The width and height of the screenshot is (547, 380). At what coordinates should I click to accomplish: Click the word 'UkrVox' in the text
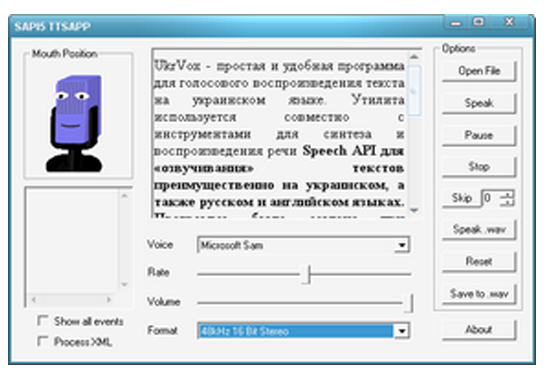[x=177, y=66]
